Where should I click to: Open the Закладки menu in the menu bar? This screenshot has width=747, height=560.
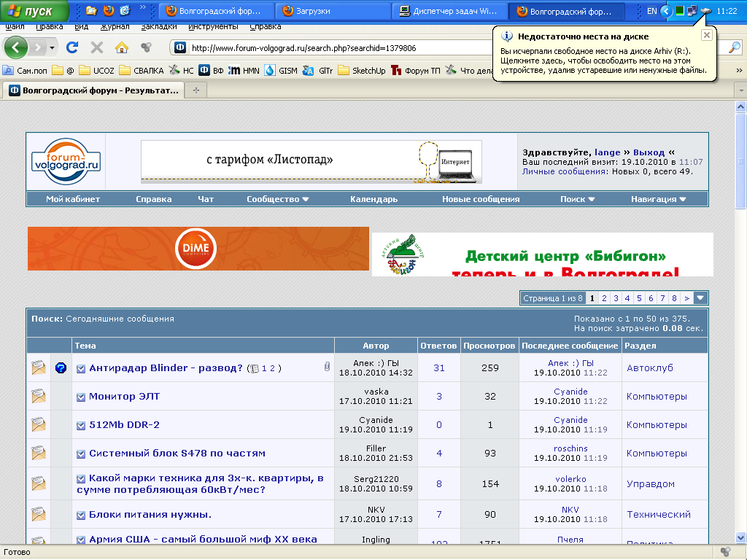click(159, 26)
